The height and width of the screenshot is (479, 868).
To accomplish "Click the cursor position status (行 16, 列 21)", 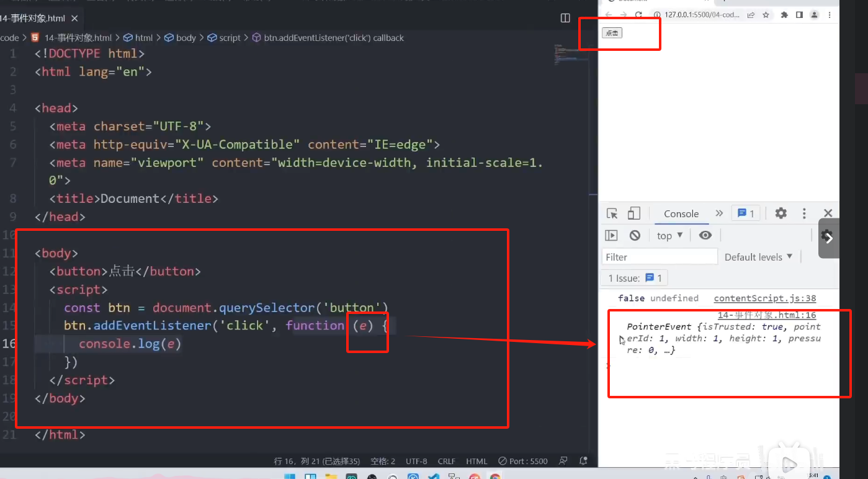I will pos(317,461).
